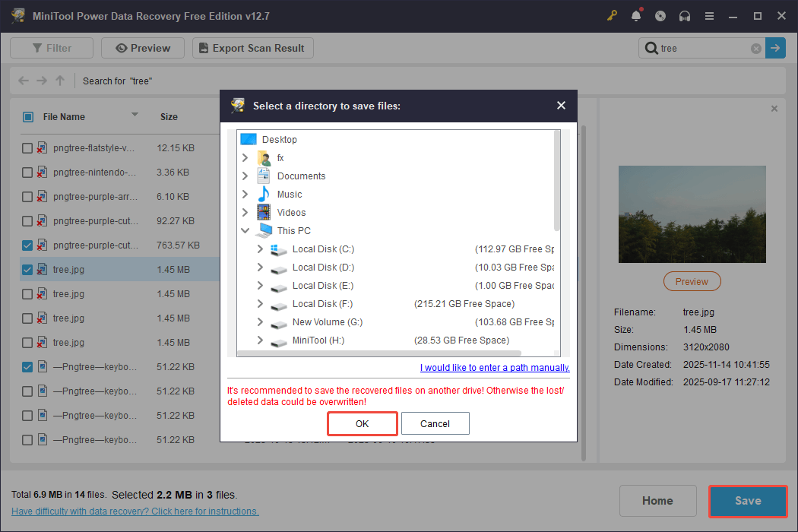Expand the fx folder in the tree
This screenshot has height=532, width=798.
(x=245, y=157)
